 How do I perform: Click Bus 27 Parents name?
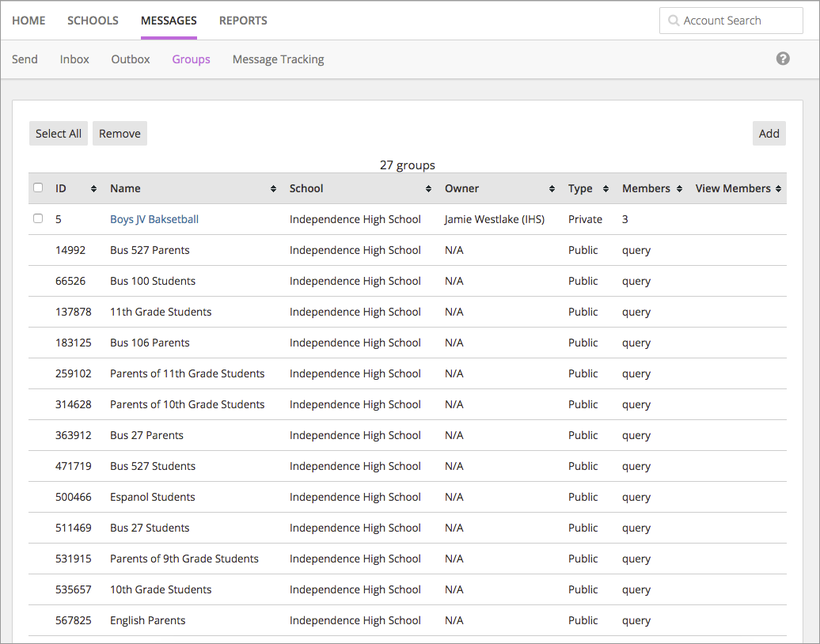click(x=146, y=435)
